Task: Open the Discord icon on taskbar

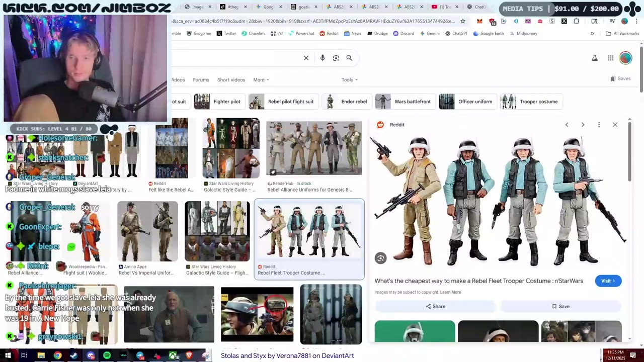Action: pyautogui.click(x=91, y=355)
